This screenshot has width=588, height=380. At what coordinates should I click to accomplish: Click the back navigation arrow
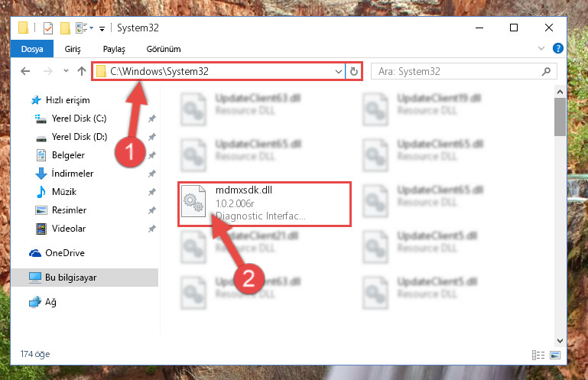[25, 71]
